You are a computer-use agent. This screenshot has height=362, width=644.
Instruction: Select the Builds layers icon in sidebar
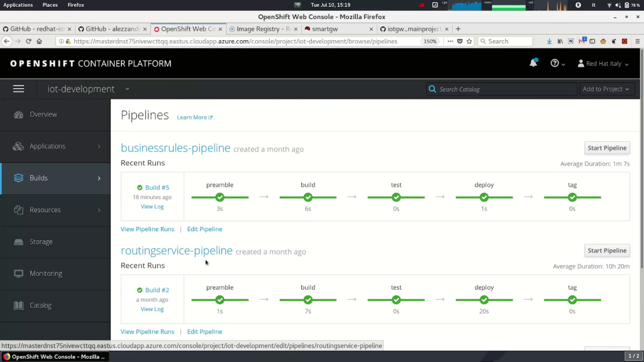18,178
